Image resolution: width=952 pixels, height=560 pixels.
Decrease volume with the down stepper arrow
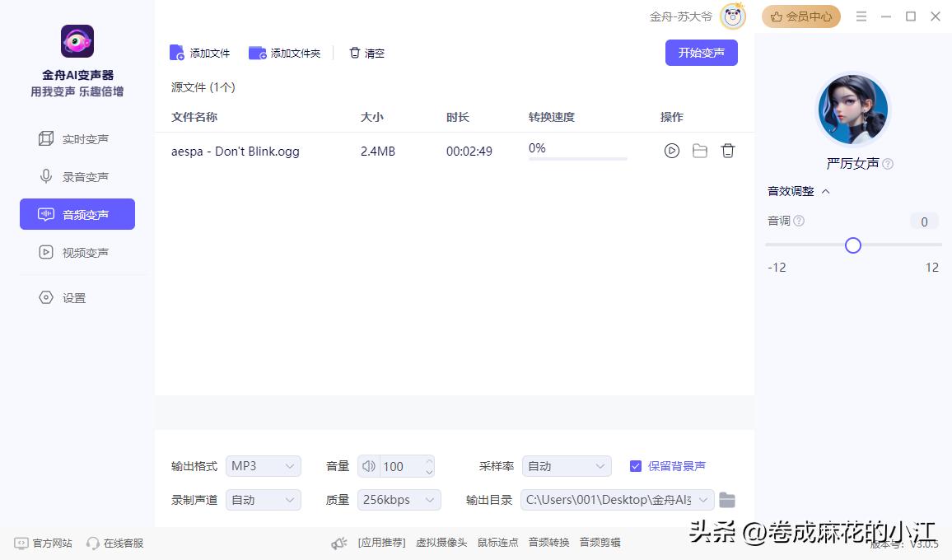pos(429,472)
